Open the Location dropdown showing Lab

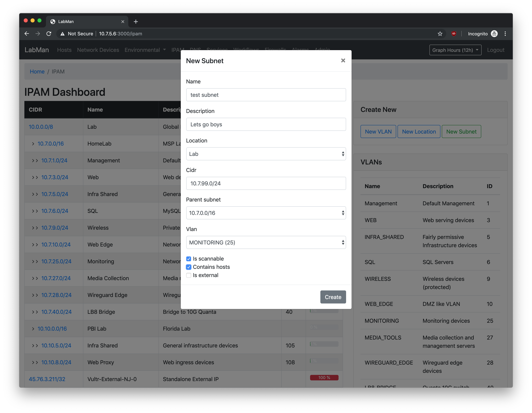(266, 154)
